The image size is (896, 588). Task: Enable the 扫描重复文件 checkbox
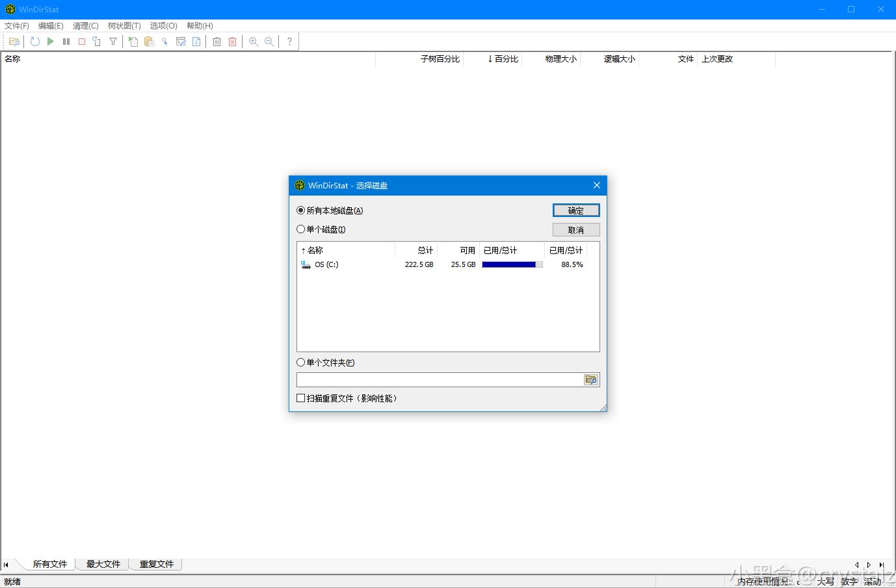tap(300, 398)
